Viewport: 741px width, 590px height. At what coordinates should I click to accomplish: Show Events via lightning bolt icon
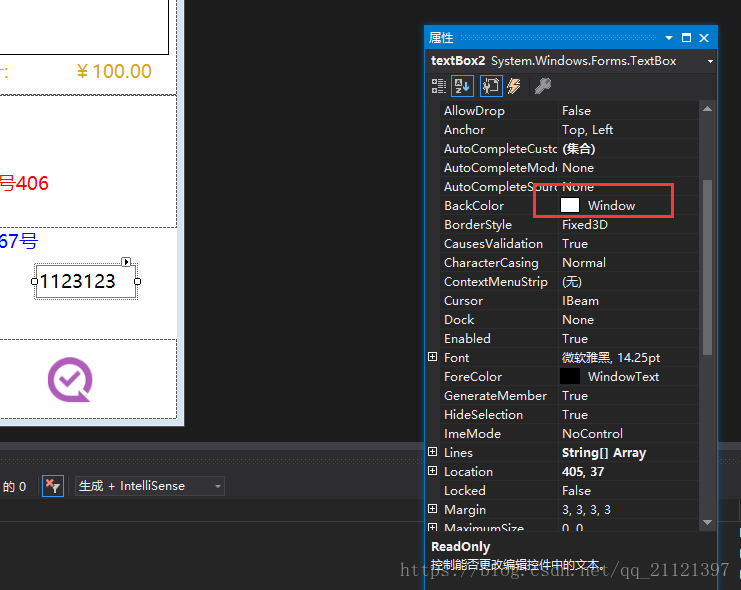[514, 86]
